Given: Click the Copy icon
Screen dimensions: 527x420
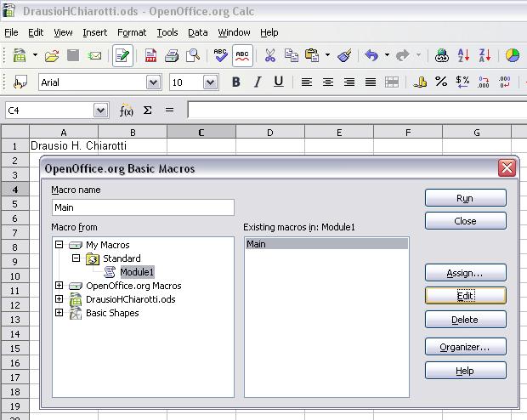Looking at the screenshot, I should click(291, 55).
